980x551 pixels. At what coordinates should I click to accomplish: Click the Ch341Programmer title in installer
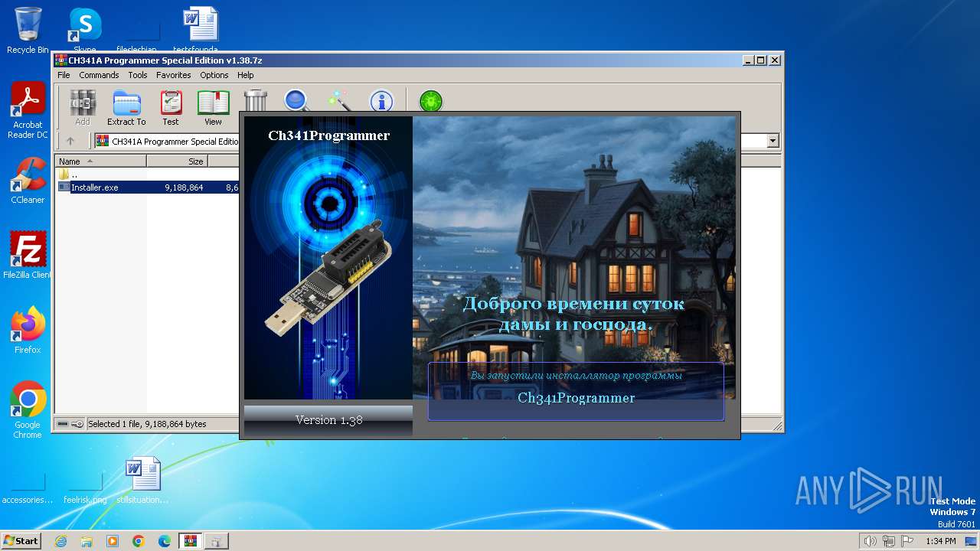[x=328, y=135]
